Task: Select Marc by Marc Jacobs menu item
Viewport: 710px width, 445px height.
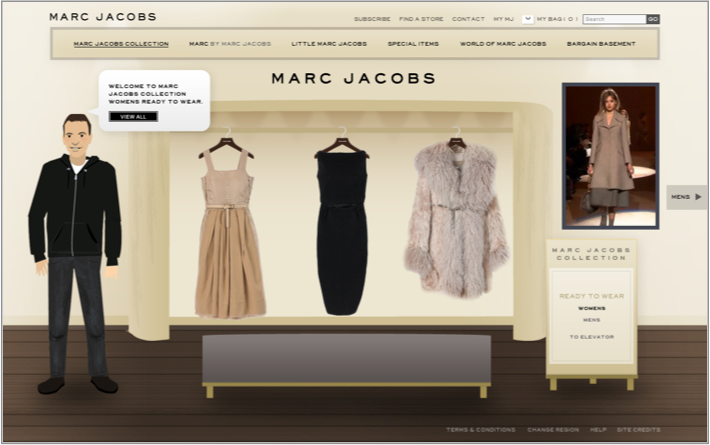Action: point(230,44)
